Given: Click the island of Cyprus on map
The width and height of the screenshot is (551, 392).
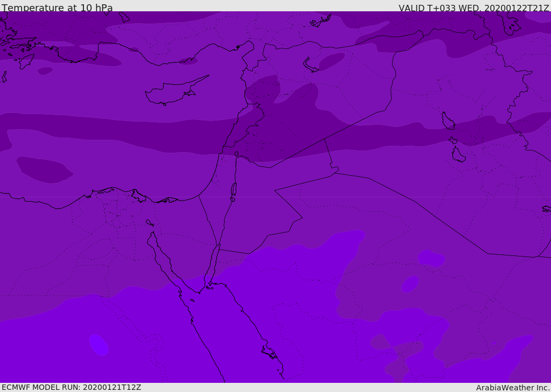Looking at the screenshot, I should tap(176, 91).
